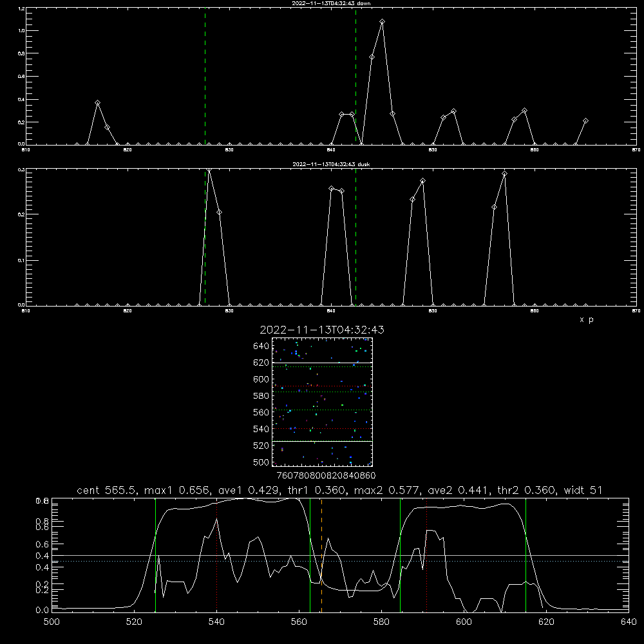
Task: Click the green vertical line at 615 in bottom plot
Action: tap(526, 555)
